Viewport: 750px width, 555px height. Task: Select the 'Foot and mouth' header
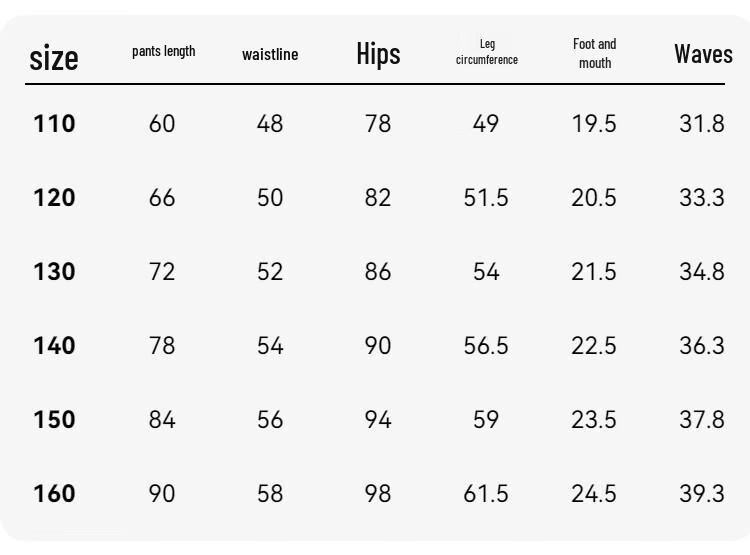coord(595,53)
